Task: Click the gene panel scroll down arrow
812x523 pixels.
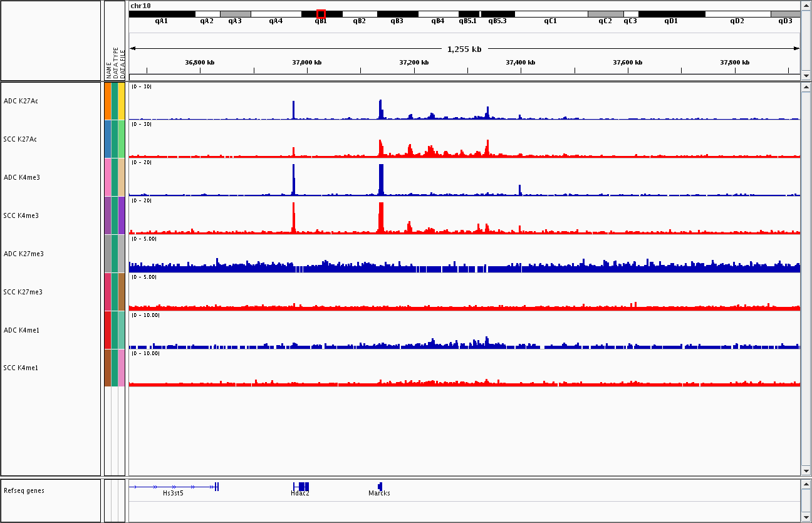Action: click(x=806, y=517)
